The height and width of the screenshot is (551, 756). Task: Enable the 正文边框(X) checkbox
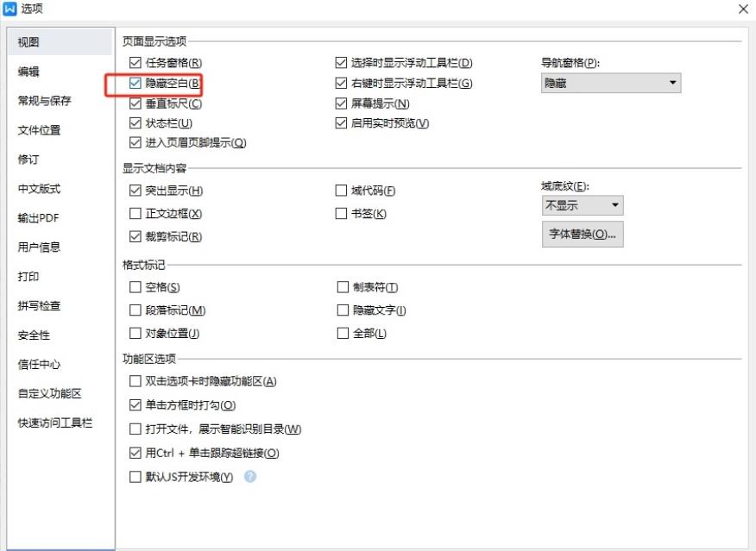(x=135, y=213)
